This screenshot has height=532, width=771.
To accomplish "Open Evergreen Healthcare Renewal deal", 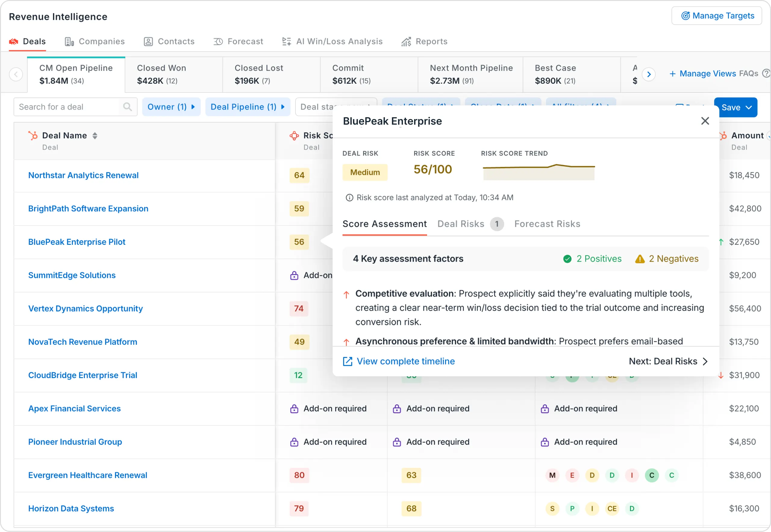I will (x=88, y=475).
